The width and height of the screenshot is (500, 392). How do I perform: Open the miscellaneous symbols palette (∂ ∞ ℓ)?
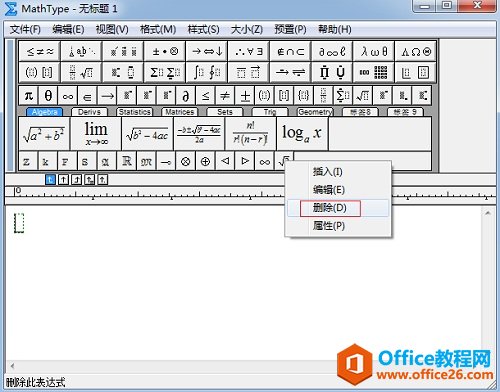[x=332, y=51]
